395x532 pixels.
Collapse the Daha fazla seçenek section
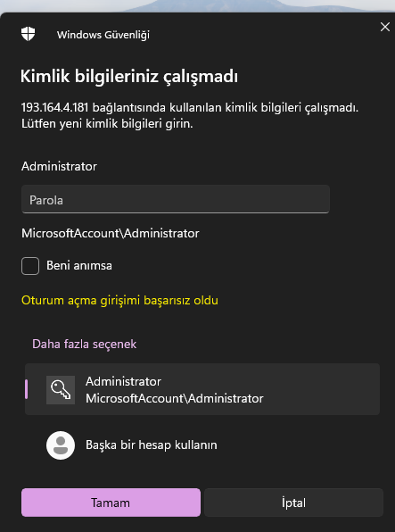[x=84, y=344]
